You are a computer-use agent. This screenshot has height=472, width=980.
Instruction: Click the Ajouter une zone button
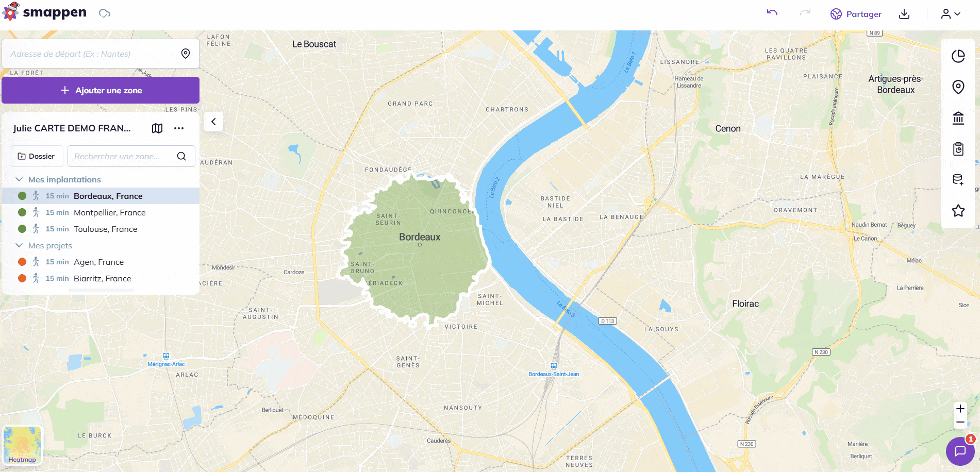(101, 90)
